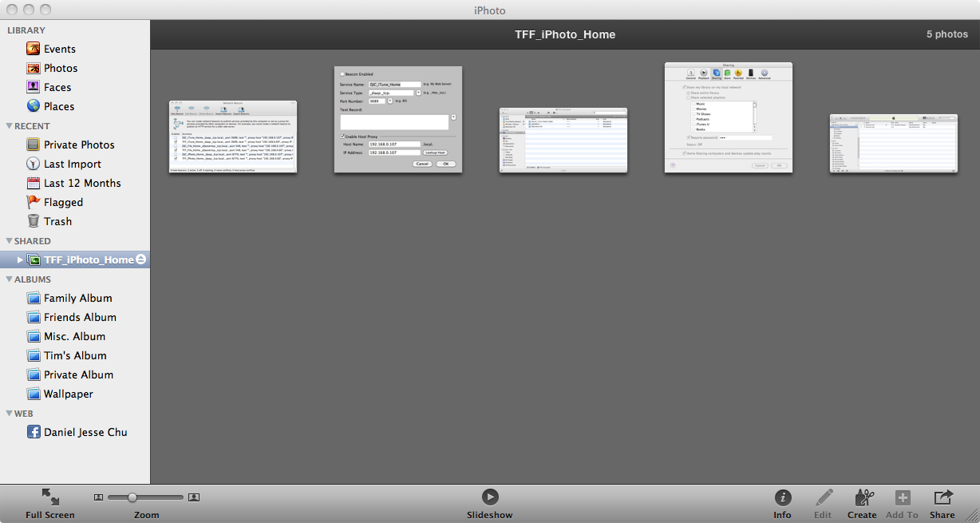
Task: Open the Friends Album
Action: pyautogui.click(x=80, y=317)
